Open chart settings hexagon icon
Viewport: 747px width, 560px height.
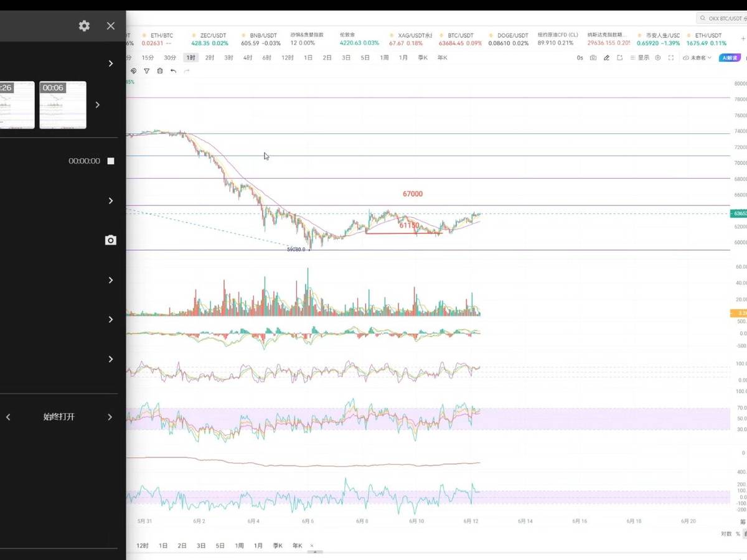coord(657,58)
